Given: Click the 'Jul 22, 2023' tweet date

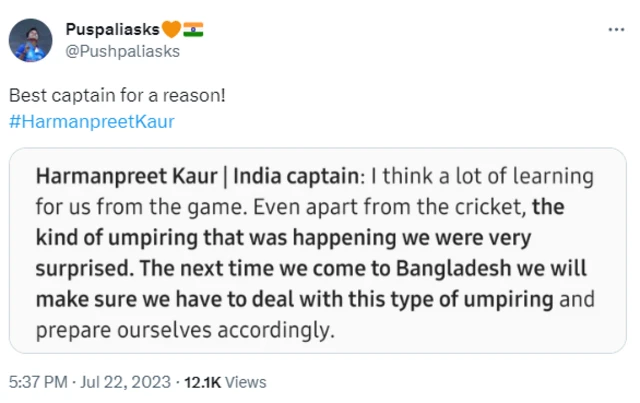Looking at the screenshot, I should pyautogui.click(x=126, y=381).
